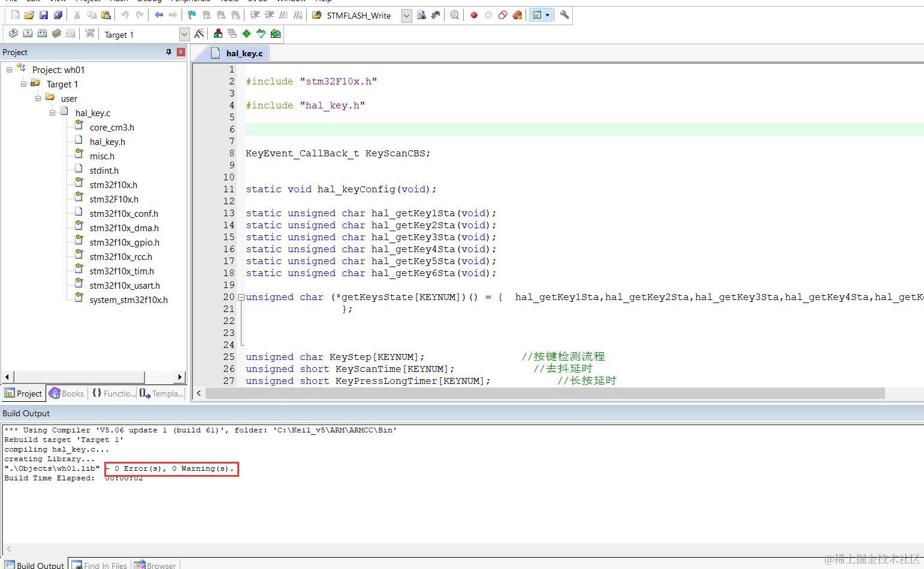
Task: Fold the code block at line 20
Action: tap(241, 297)
